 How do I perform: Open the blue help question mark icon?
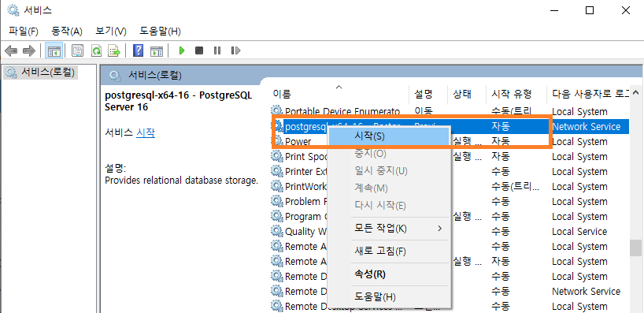pyautogui.click(x=139, y=50)
